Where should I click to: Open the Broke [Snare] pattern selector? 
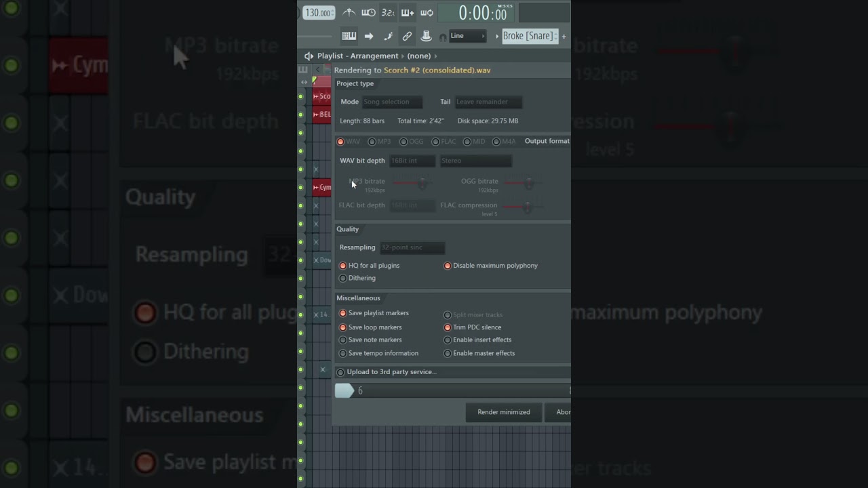tap(530, 36)
